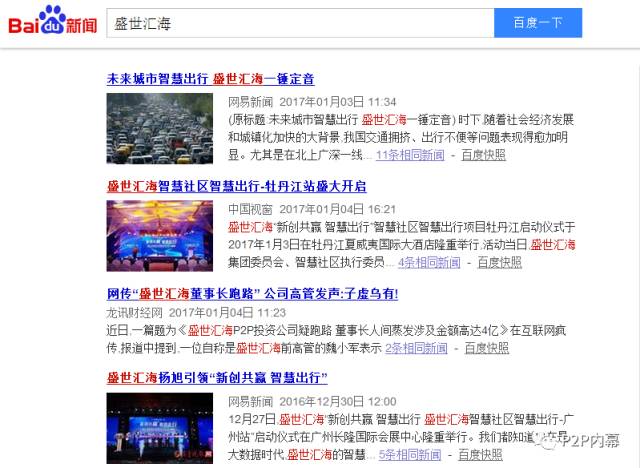Click snippet line 和城镇化加快的大背景,我国交通拥挤
Image resolution: width=640 pixels, height=468 pixels.
click(398, 137)
